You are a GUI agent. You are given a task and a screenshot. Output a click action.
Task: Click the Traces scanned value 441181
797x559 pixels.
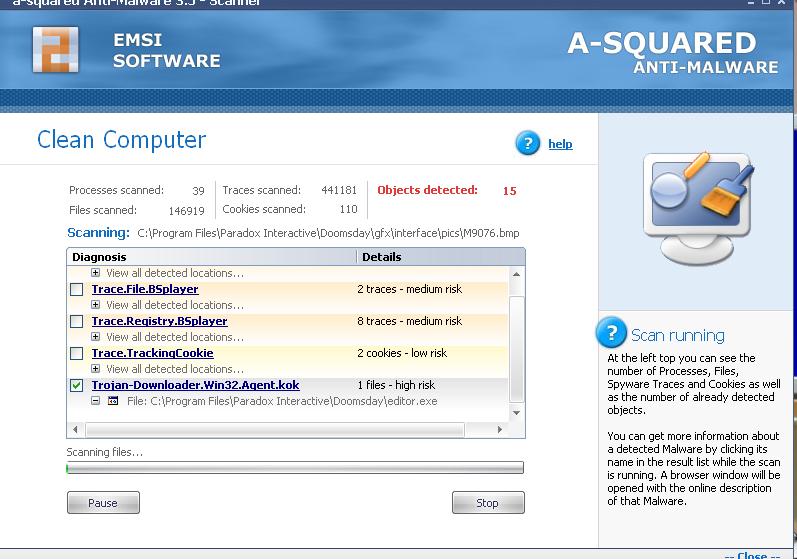339,190
